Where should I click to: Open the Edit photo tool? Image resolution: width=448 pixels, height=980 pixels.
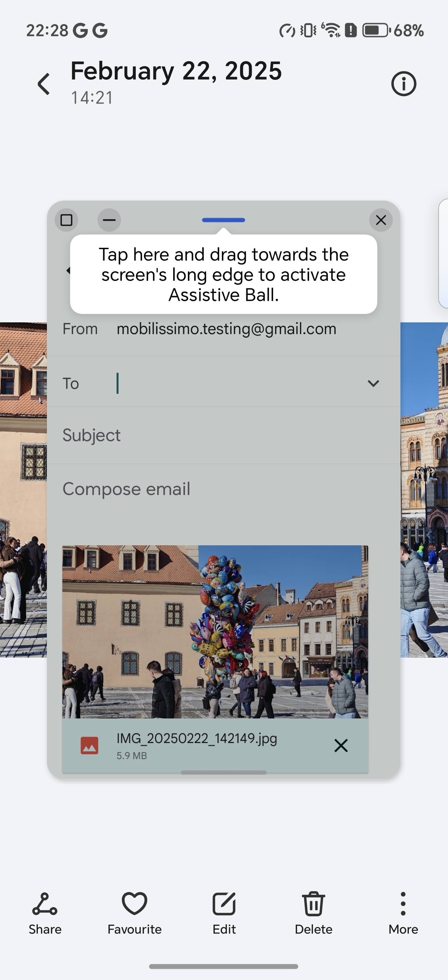tap(224, 913)
